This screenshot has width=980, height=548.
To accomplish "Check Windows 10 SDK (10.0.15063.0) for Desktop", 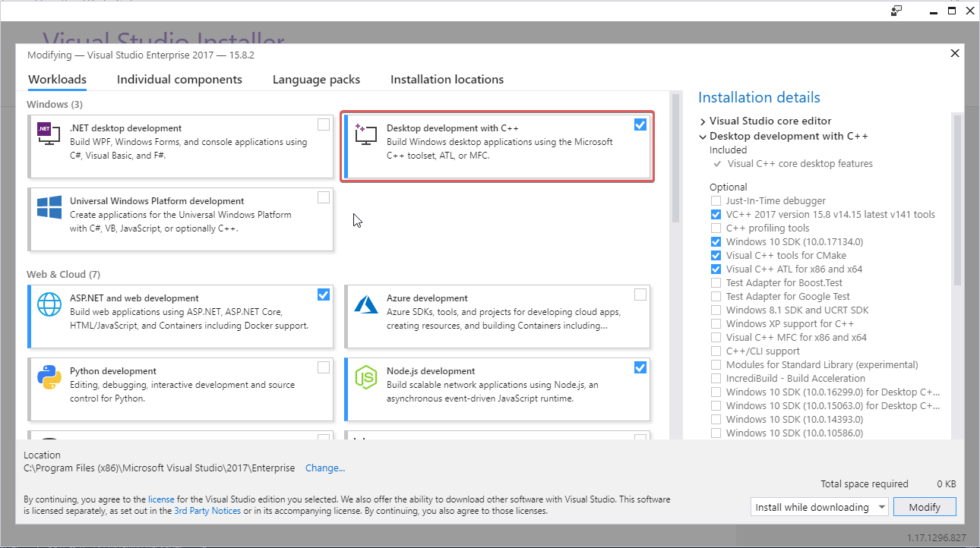I will pos(716,406).
